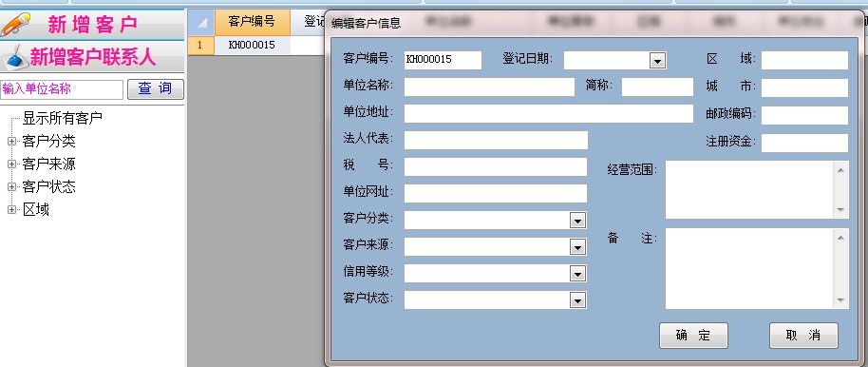Select 显示所有客户 in the tree
868x367 pixels.
coord(62,118)
